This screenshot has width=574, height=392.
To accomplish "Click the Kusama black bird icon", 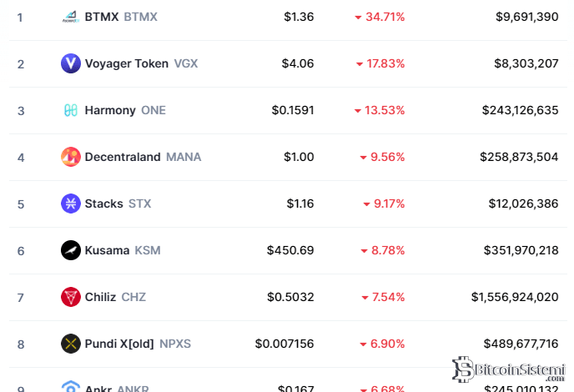I will tap(71, 250).
